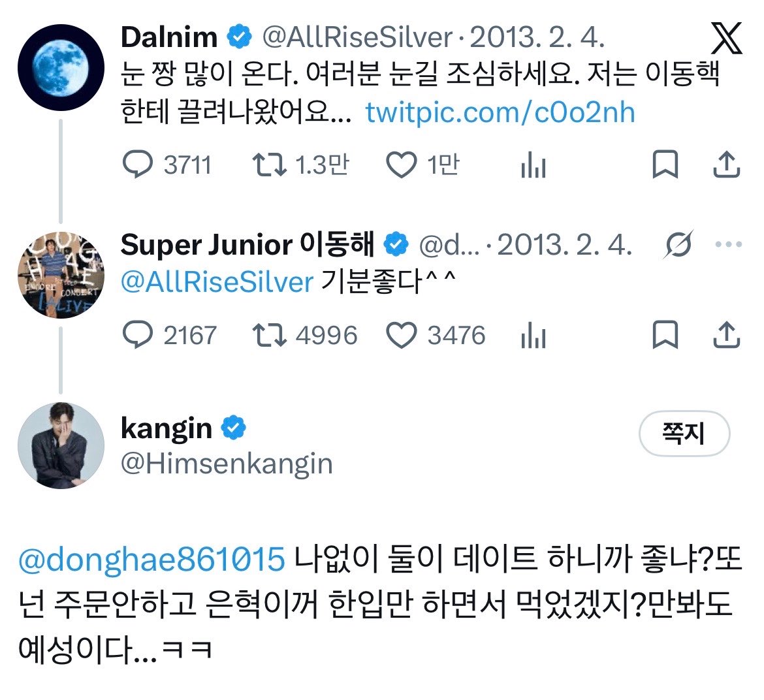Open the @donghae861015 mention link
This screenshot has width=764, height=700.
tap(151, 559)
